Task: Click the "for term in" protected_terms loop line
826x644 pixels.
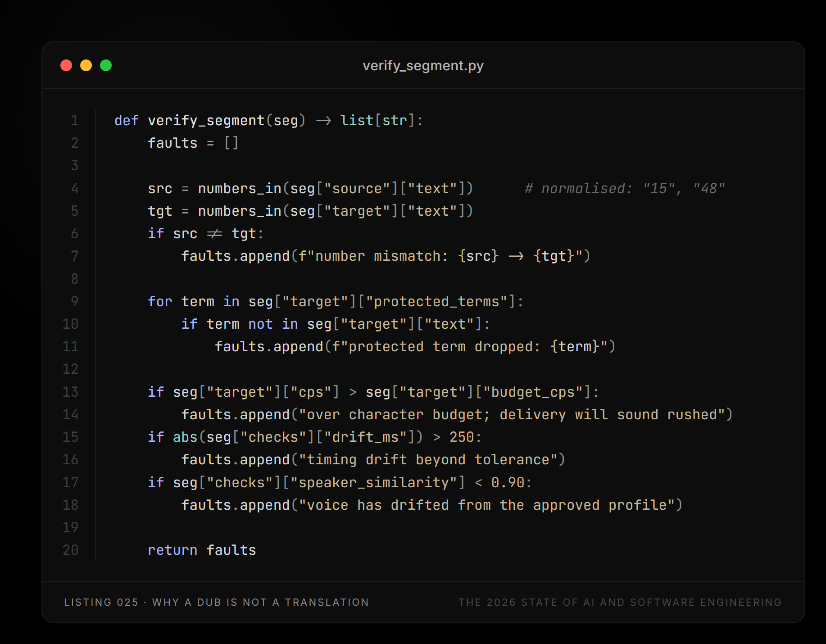Action: 336,301
